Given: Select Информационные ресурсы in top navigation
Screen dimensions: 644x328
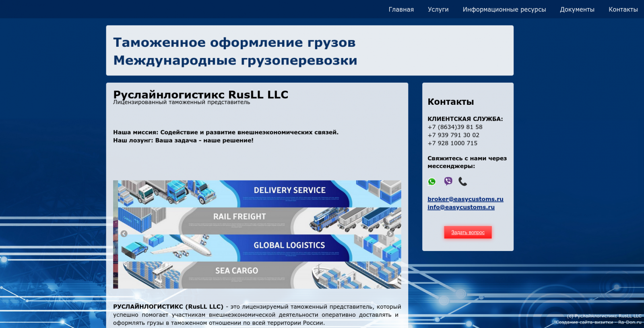Looking at the screenshot, I should pyautogui.click(x=504, y=9).
